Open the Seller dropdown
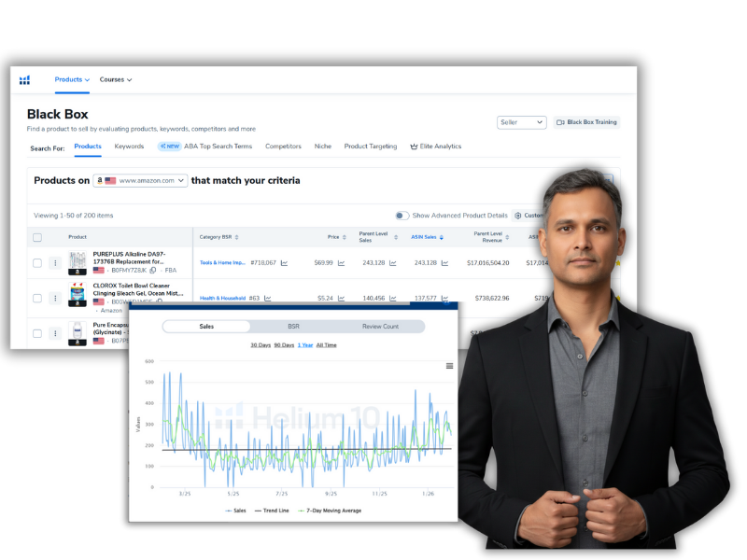The width and height of the screenshot is (747, 560). [521, 122]
